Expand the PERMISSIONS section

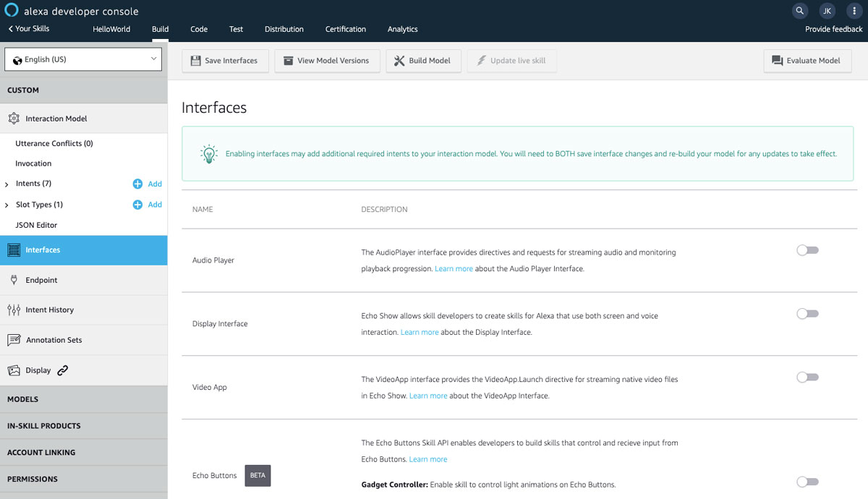83,479
